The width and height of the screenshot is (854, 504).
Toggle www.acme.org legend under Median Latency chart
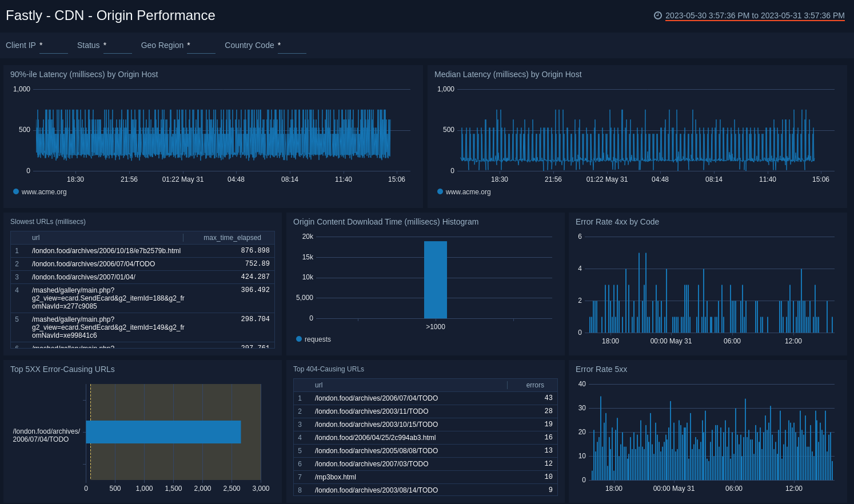(x=464, y=192)
